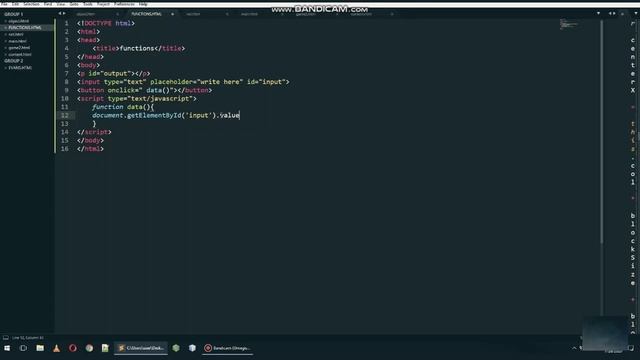Screen dimensions: 640x360
Task: Launch VLC media player from taskbar
Action: (56, 348)
